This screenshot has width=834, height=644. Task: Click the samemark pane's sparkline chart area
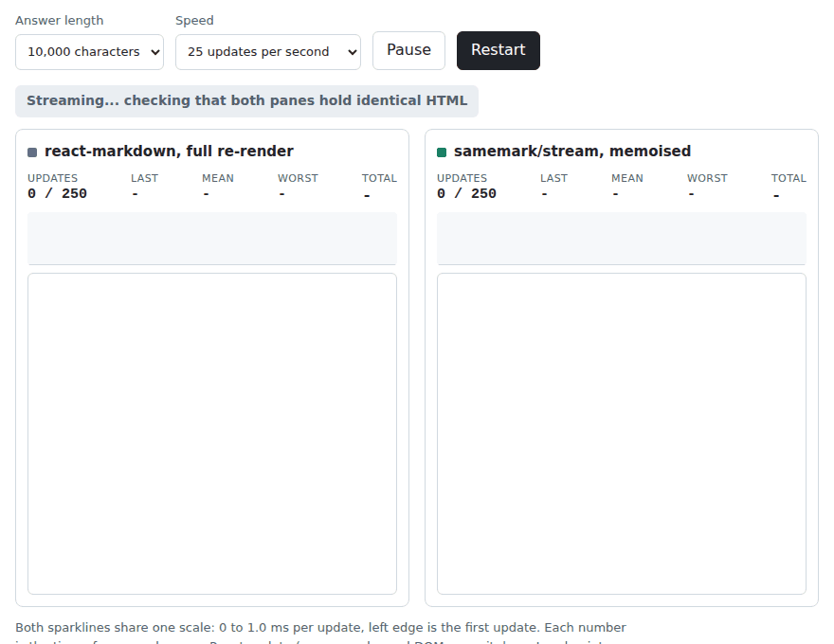622,238
